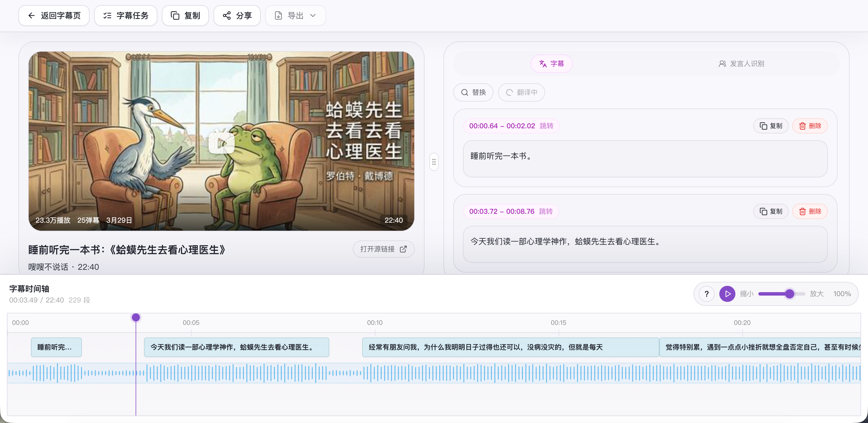Click the 229 段 segment count
Image resolution: width=868 pixels, height=423 pixels.
[80, 300]
